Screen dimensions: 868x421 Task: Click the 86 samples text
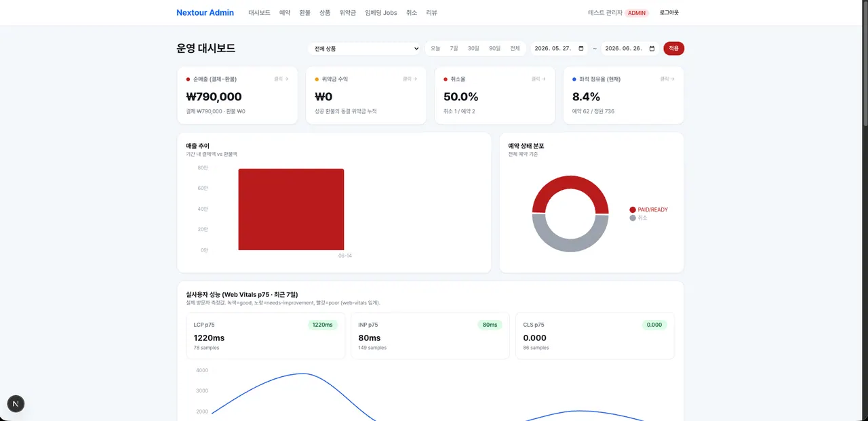click(536, 348)
